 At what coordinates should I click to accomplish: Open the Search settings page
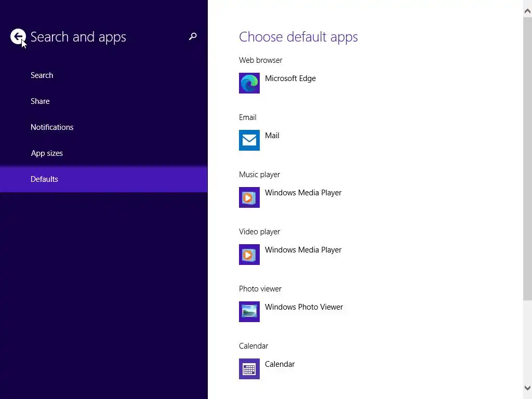point(42,75)
